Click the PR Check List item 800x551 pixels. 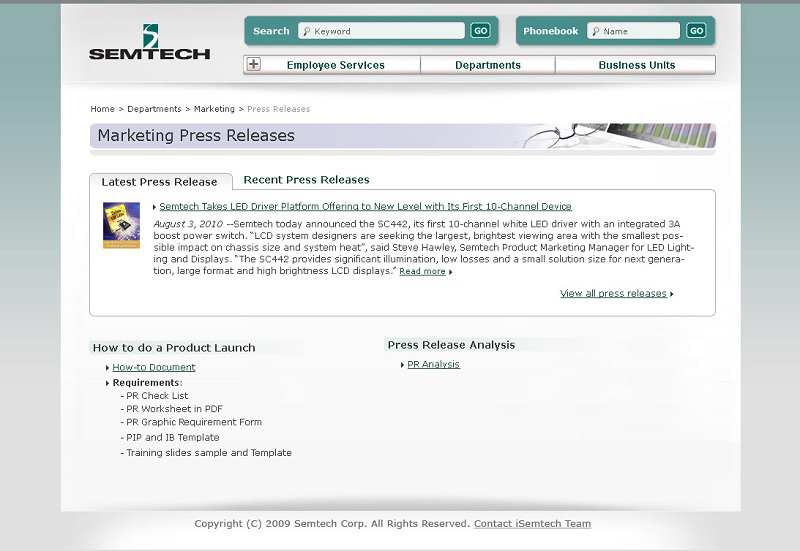tap(157, 396)
